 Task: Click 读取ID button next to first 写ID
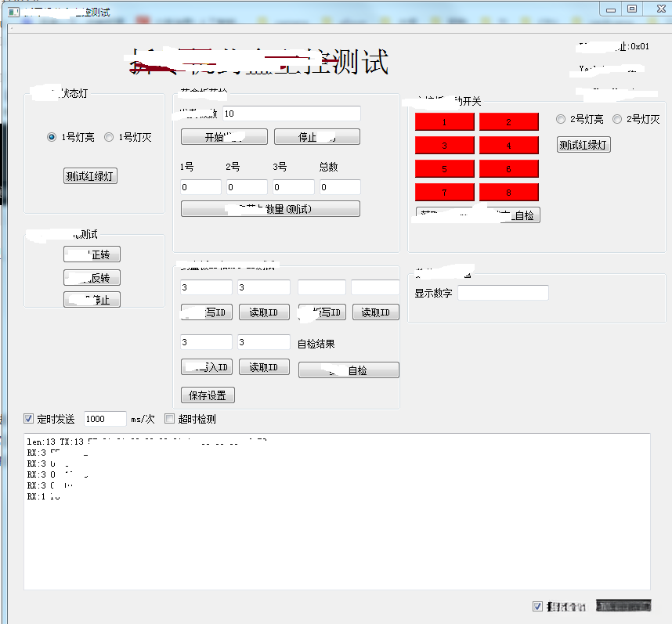pyautogui.click(x=264, y=312)
